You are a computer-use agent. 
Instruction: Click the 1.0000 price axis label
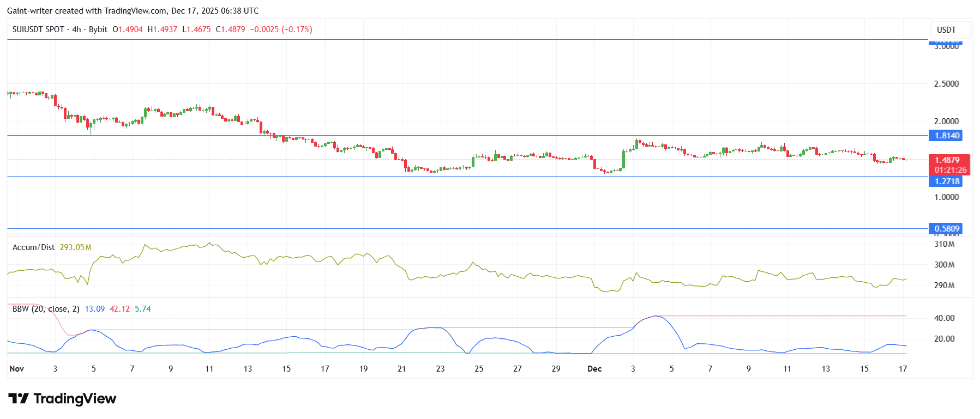pos(946,197)
